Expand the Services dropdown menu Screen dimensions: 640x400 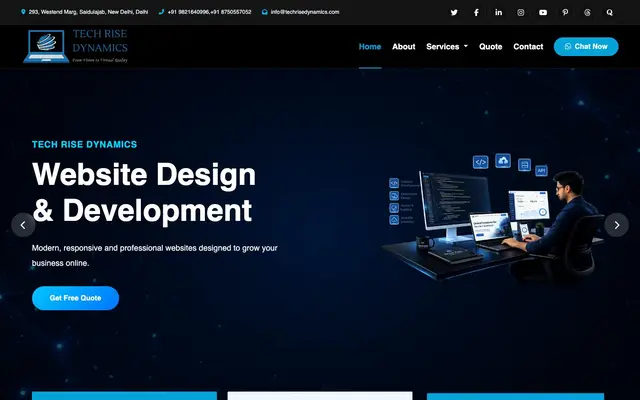point(447,47)
